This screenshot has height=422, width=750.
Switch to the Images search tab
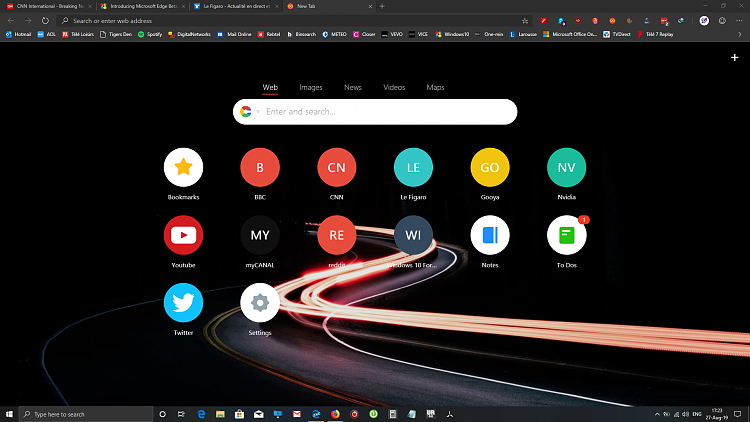pyautogui.click(x=311, y=88)
